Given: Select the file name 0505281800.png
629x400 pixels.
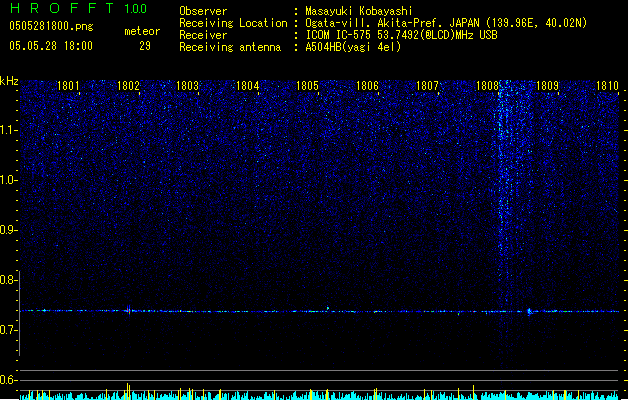Looking at the screenshot, I should (51, 26).
